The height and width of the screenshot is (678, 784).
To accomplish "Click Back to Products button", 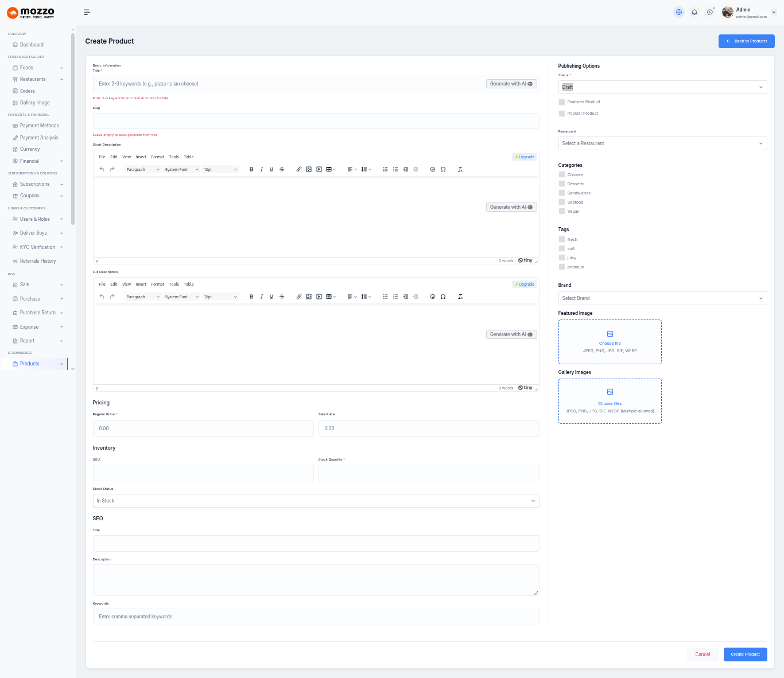I will pos(746,41).
